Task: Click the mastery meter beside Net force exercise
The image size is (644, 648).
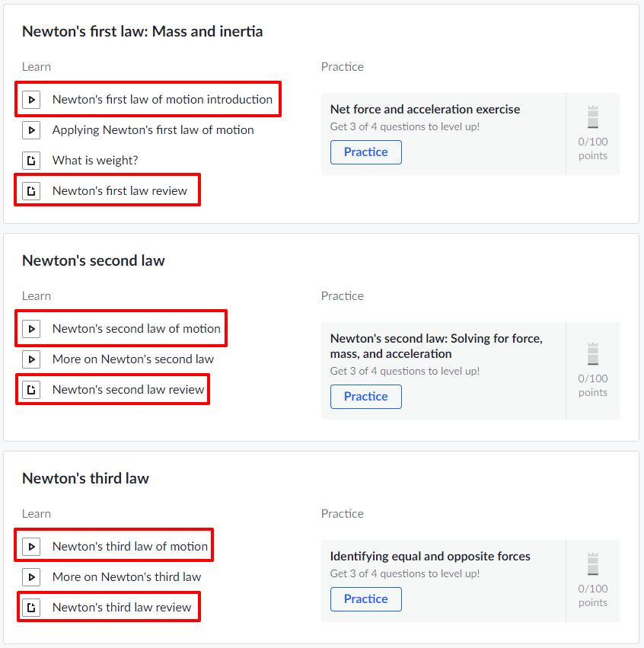Action: (x=592, y=116)
